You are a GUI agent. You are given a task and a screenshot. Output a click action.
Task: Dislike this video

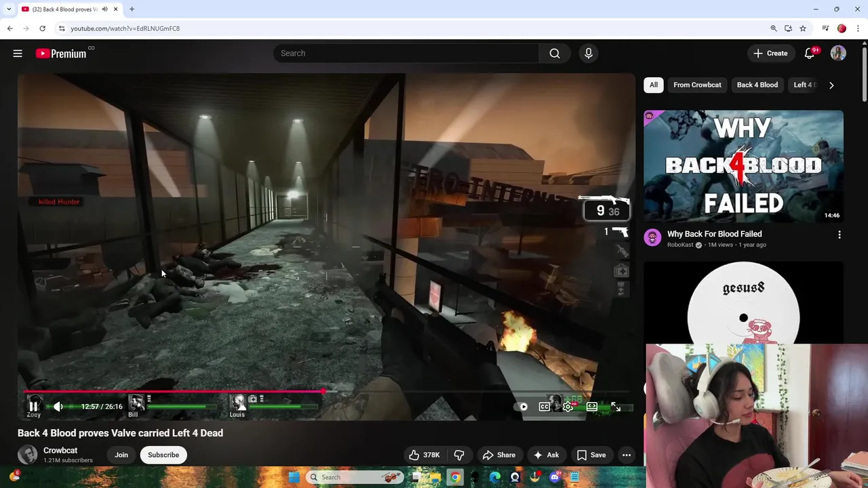[x=459, y=455]
